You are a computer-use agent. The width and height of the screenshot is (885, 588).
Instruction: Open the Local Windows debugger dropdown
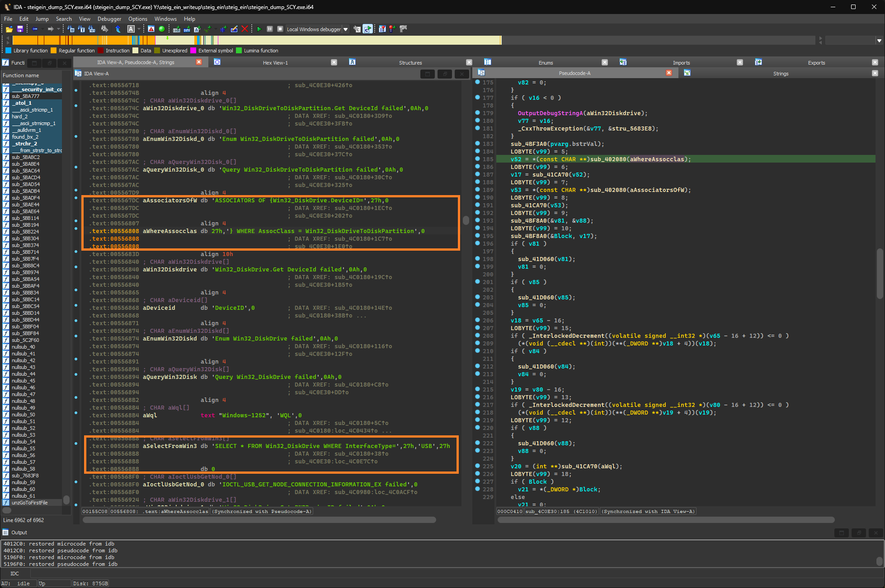(x=346, y=29)
